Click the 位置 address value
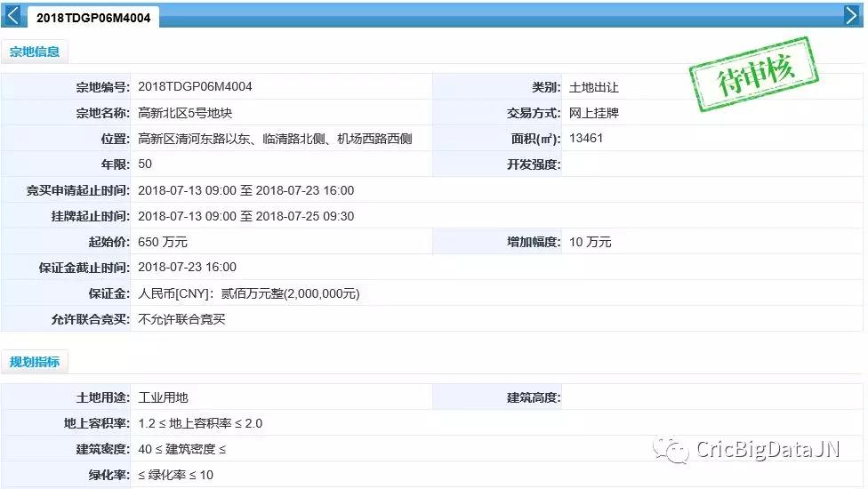 [x=275, y=139]
